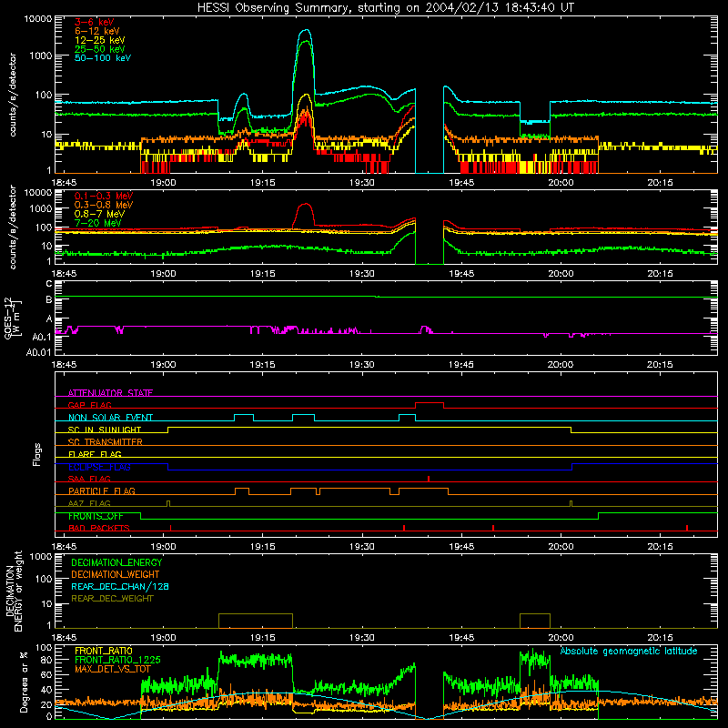Click the SAA_FLAG label
The width and height of the screenshot is (728, 728).
point(89,479)
